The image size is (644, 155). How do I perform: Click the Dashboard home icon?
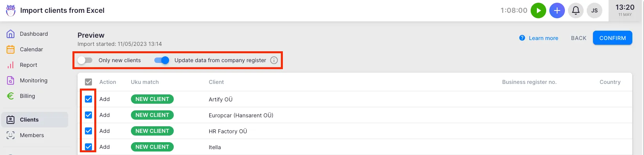tap(11, 34)
